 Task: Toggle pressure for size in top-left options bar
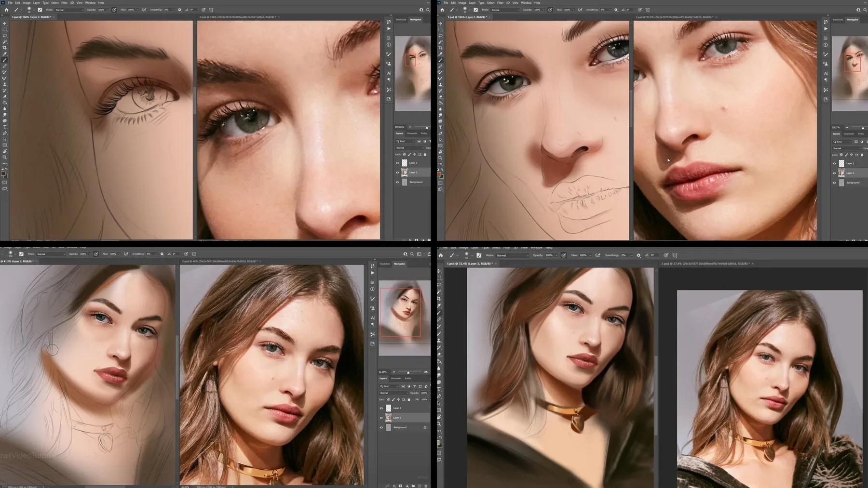tap(203, 10)
